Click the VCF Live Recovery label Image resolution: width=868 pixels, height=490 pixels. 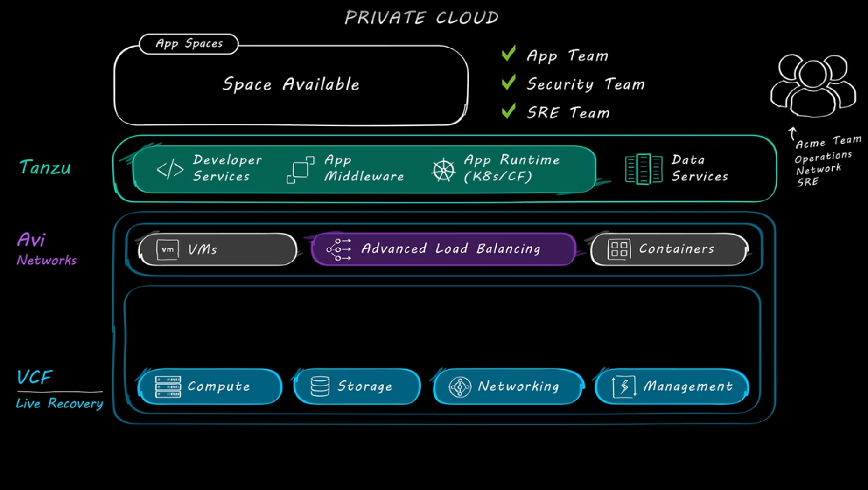pos(59,389)
